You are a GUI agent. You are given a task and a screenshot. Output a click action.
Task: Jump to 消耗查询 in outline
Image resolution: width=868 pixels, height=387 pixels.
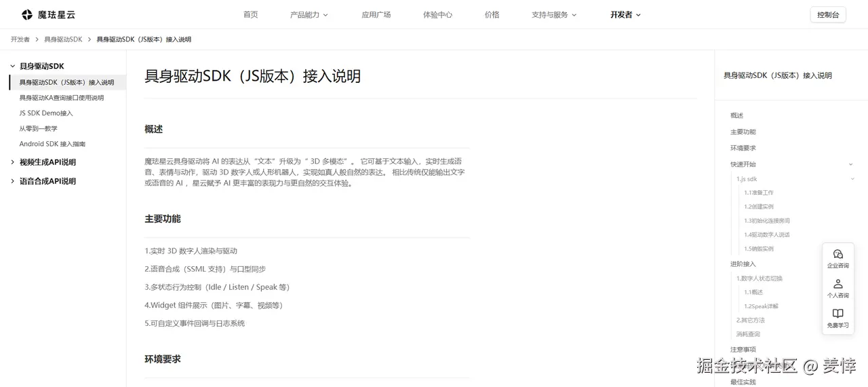[748, 334]
